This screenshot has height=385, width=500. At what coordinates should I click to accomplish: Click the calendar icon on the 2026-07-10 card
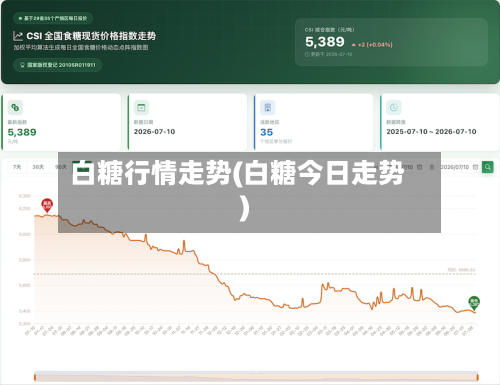click(141, 107)
